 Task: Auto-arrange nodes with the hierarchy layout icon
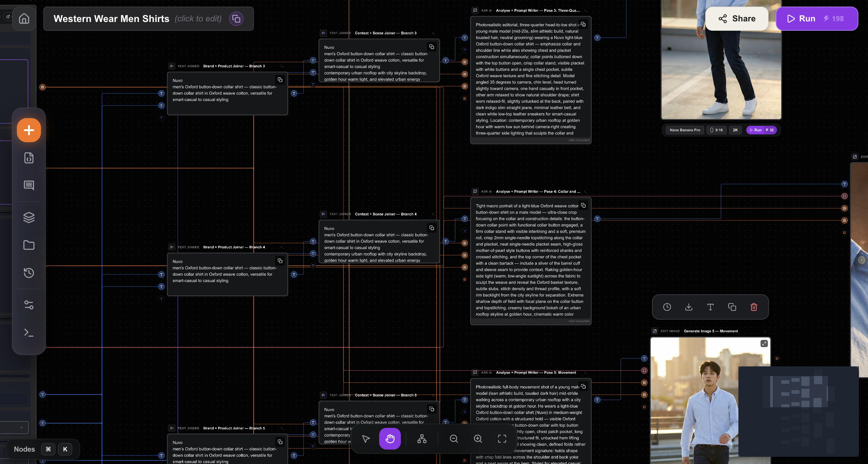(422, 438)
